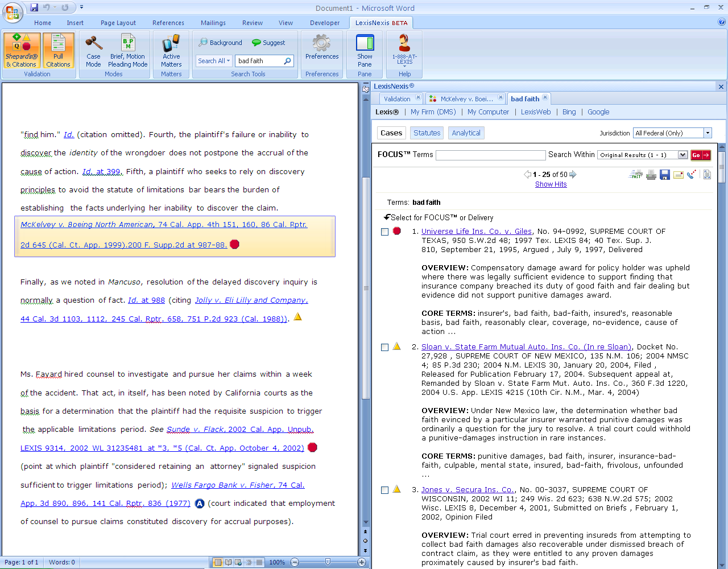The image size is (728, 569).
Task: Click the red Go button
Action: pyautogui.click(x=701, y=155)
